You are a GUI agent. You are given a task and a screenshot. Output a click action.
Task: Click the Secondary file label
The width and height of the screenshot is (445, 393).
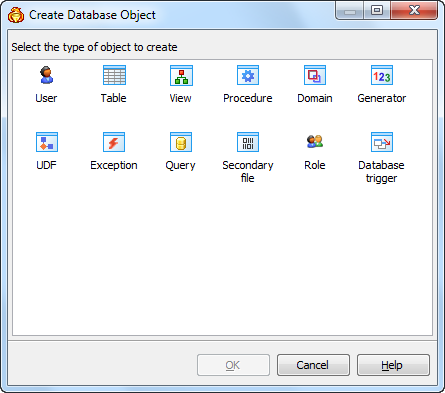coord(248,172)
